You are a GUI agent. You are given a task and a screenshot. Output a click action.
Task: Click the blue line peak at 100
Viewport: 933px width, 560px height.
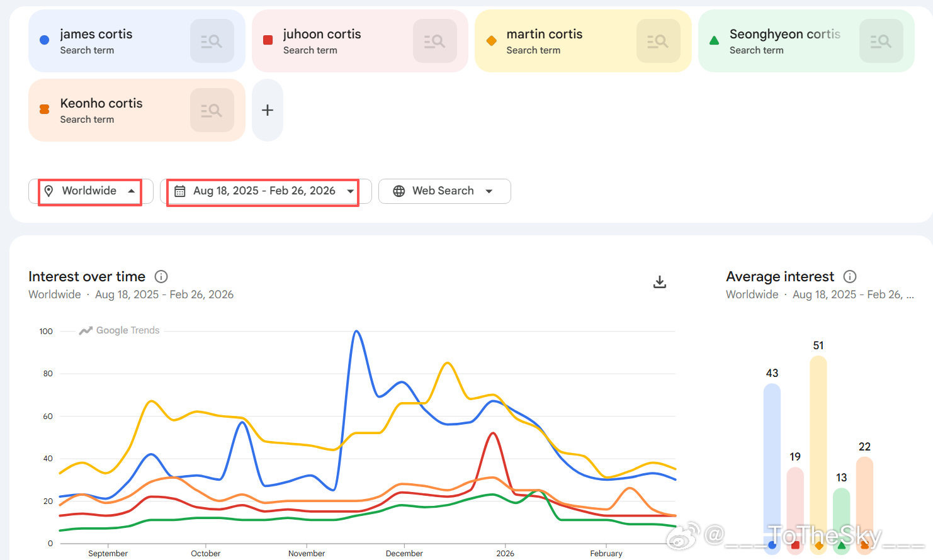(356, 332)
